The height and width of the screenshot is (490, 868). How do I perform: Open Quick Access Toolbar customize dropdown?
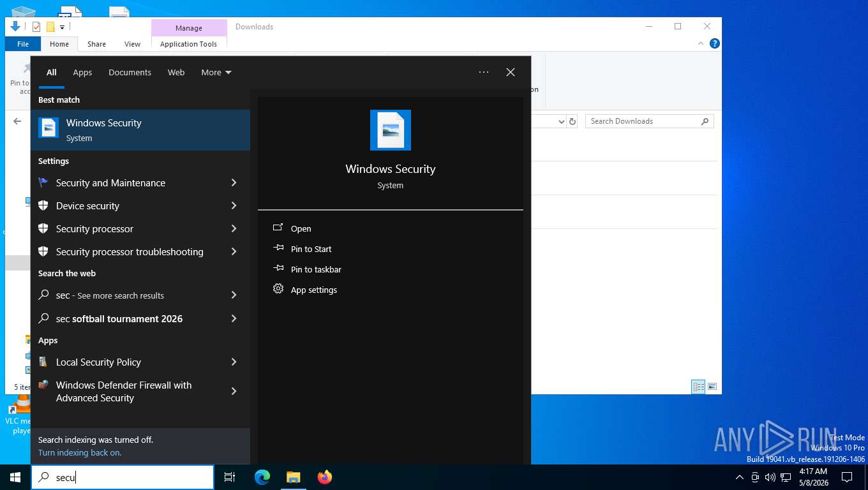pos(62,27)
